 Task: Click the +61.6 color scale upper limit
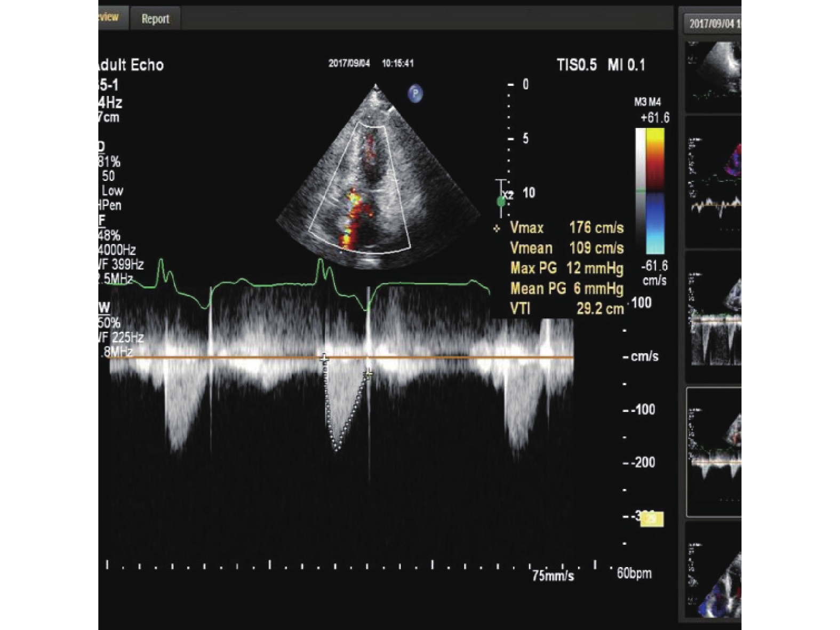654,118
